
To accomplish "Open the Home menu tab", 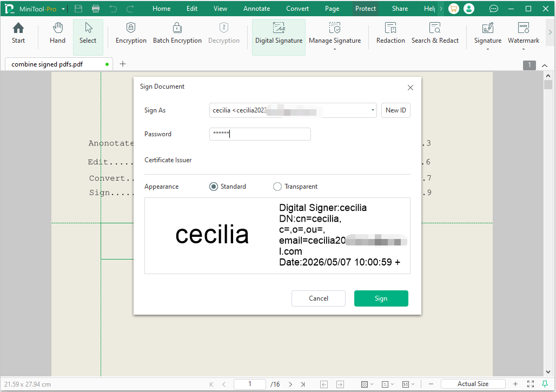I will [161, 9].
